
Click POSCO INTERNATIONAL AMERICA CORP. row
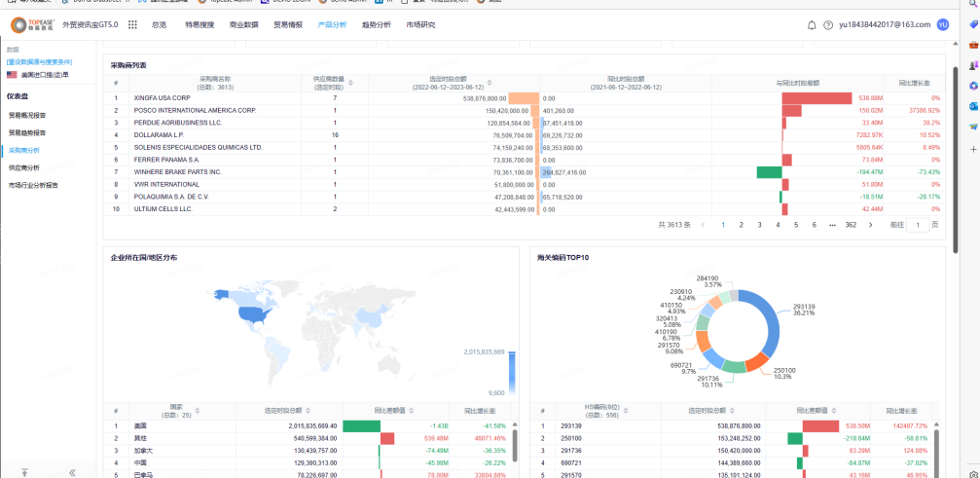(x=524, y=110)
